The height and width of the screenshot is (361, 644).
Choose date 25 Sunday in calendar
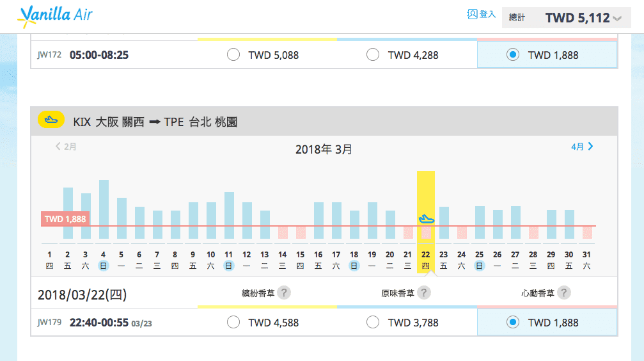(479, 260)
